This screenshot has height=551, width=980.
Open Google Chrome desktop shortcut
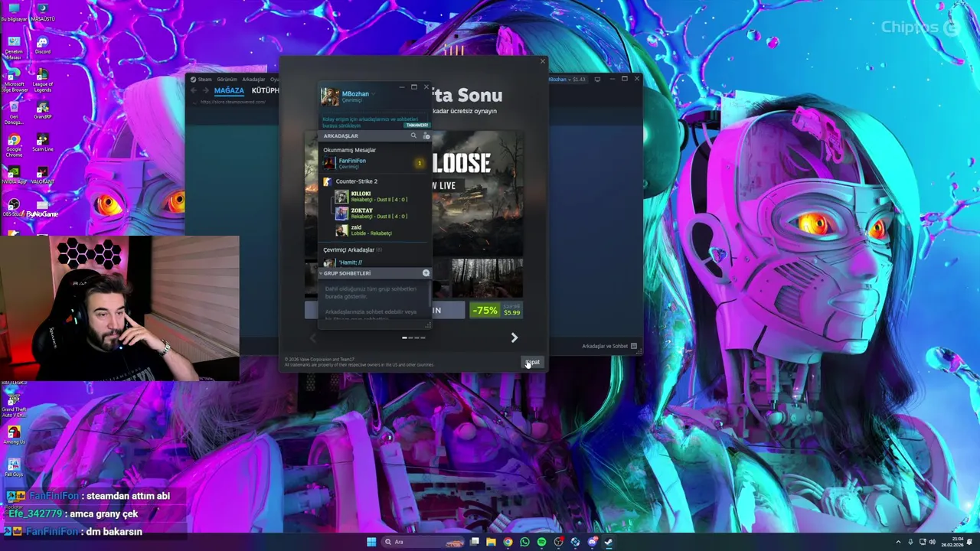13,146
